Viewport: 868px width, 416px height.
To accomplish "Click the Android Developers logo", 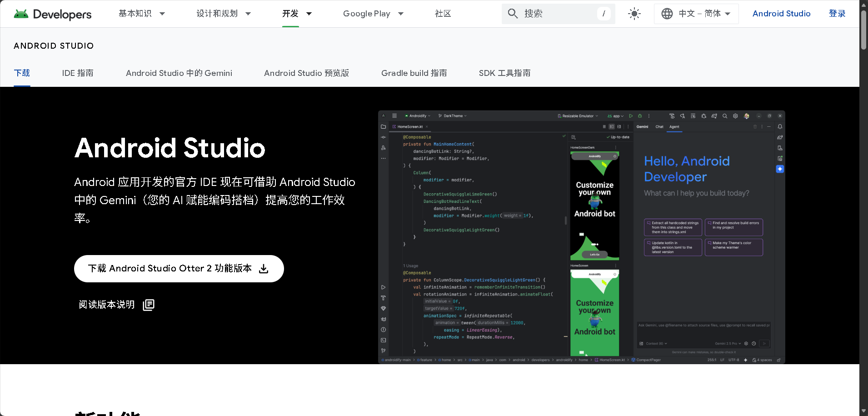I will (51, 14).
